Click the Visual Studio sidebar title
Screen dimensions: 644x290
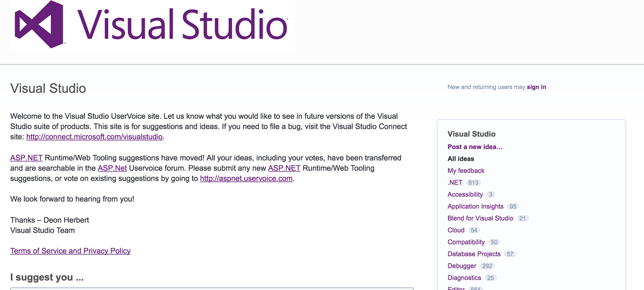tap(471, 134)
